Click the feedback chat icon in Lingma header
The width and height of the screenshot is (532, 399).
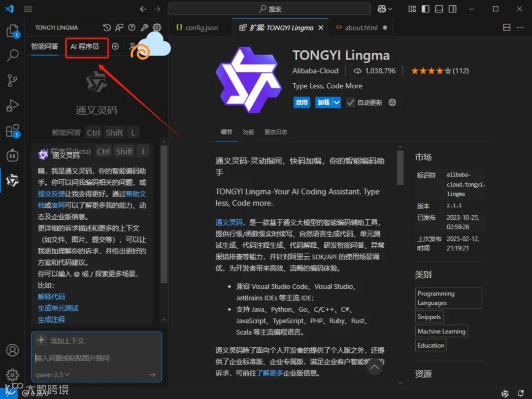point(119,28)
